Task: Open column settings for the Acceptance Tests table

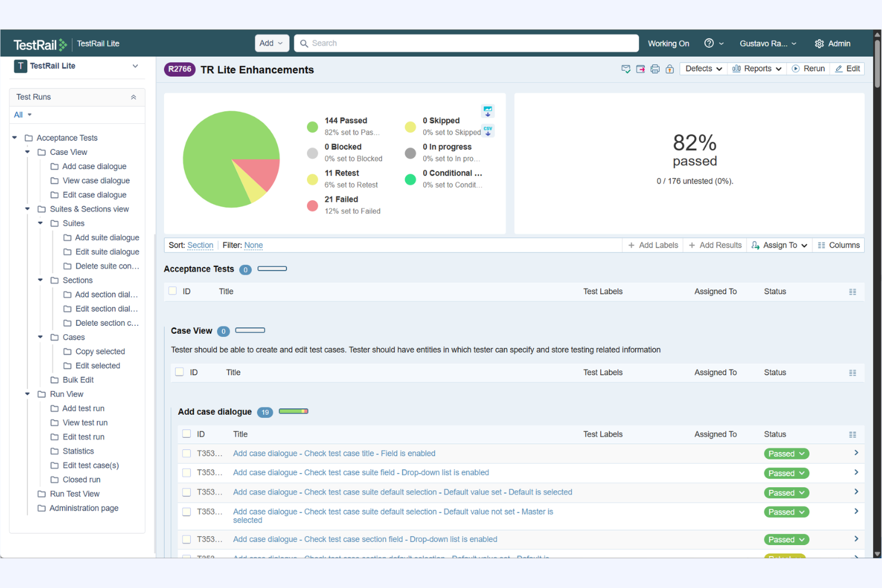Action: (x=852, y=291)
